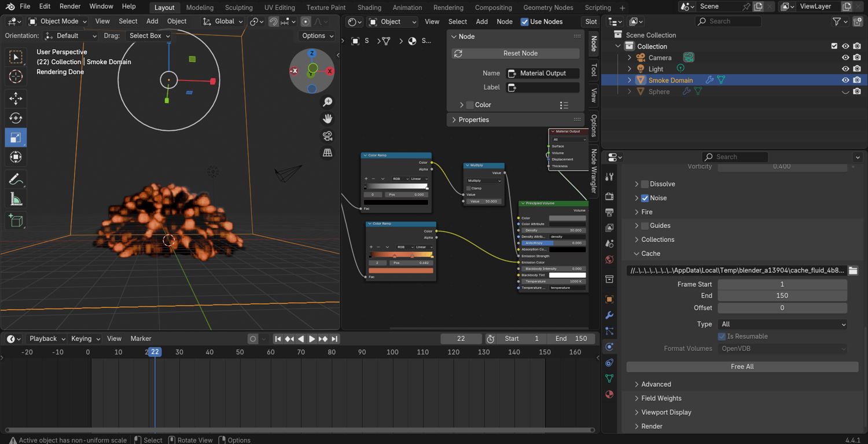Screen dimensions: 868x444
Task: Choose the Measure tool
Action: 16,200
